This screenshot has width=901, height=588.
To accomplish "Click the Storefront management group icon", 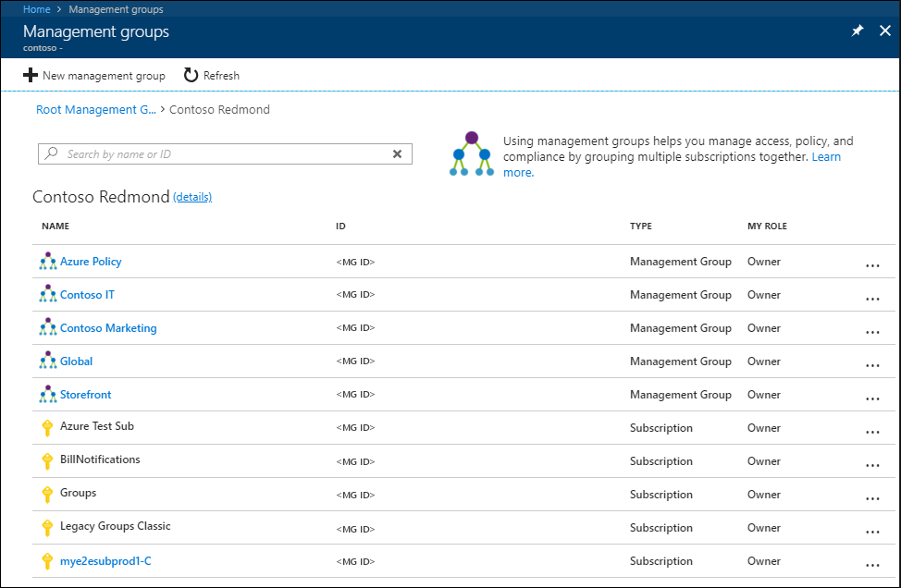I will point(48,394).
